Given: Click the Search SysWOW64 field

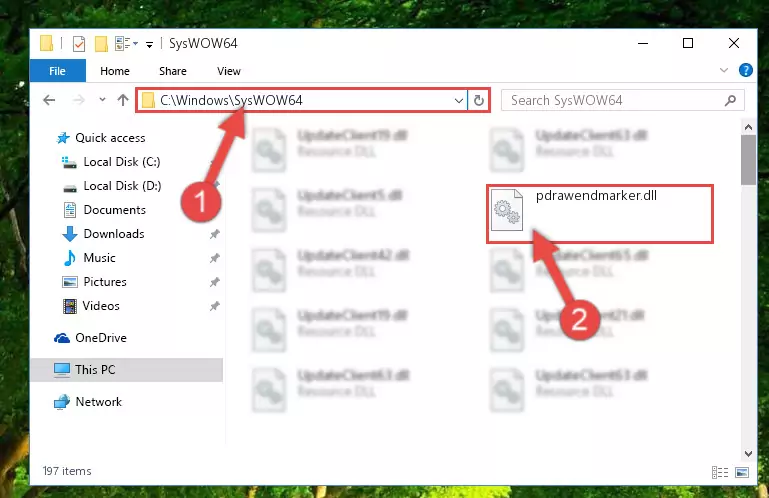Looking at the screenshot, I should (622, 101).
